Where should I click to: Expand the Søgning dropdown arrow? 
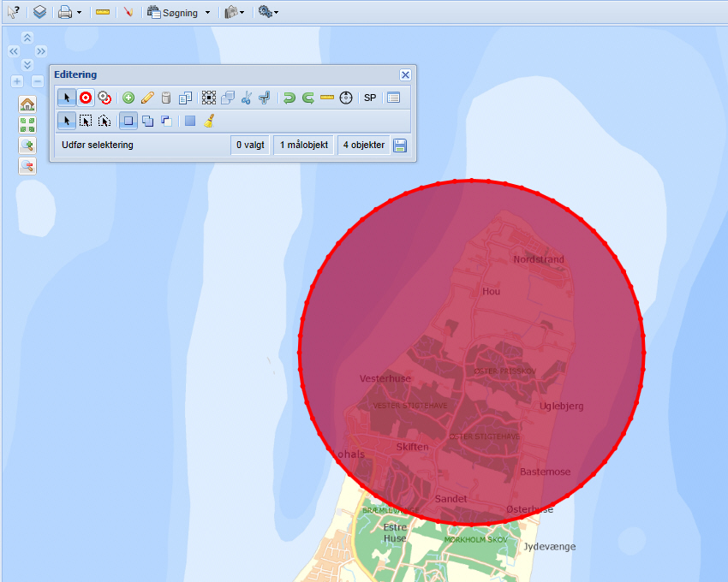click(207, 13)
